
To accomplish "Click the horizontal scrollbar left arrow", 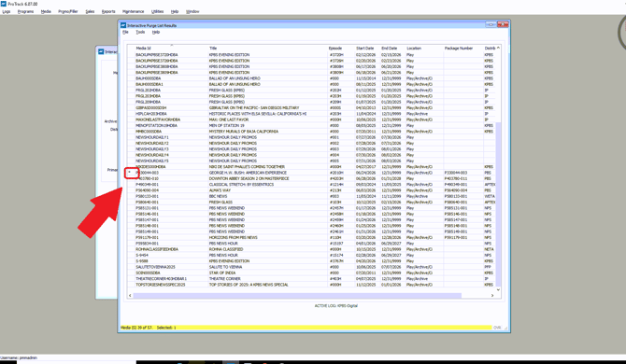I will coord(130,296).
